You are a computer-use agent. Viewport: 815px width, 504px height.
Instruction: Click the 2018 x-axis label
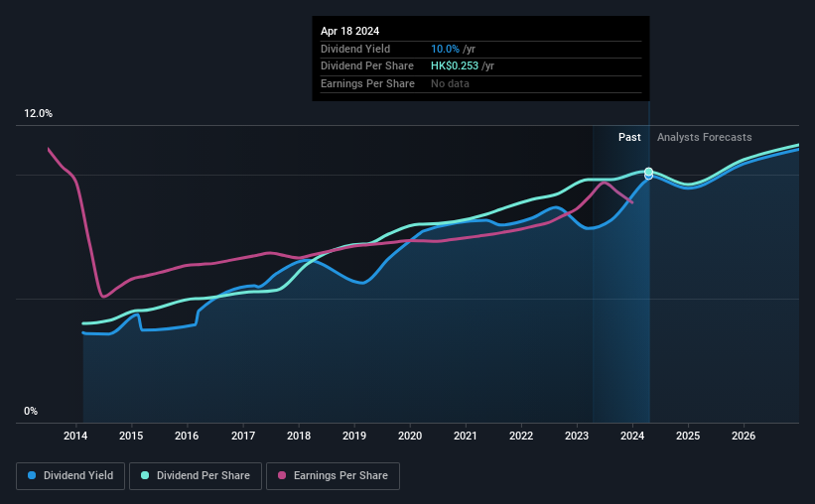tap(299, 436)
